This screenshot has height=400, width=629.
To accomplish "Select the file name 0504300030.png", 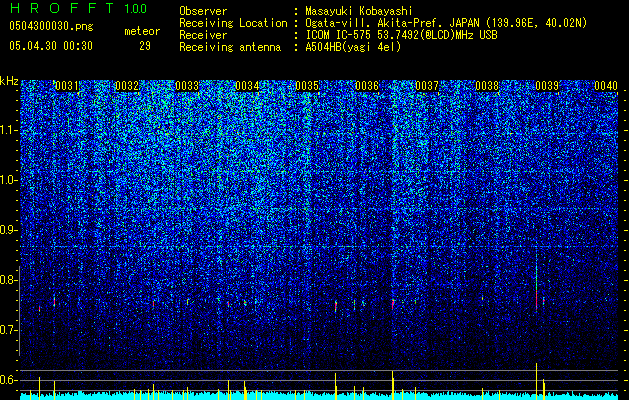I will point(51,27).
